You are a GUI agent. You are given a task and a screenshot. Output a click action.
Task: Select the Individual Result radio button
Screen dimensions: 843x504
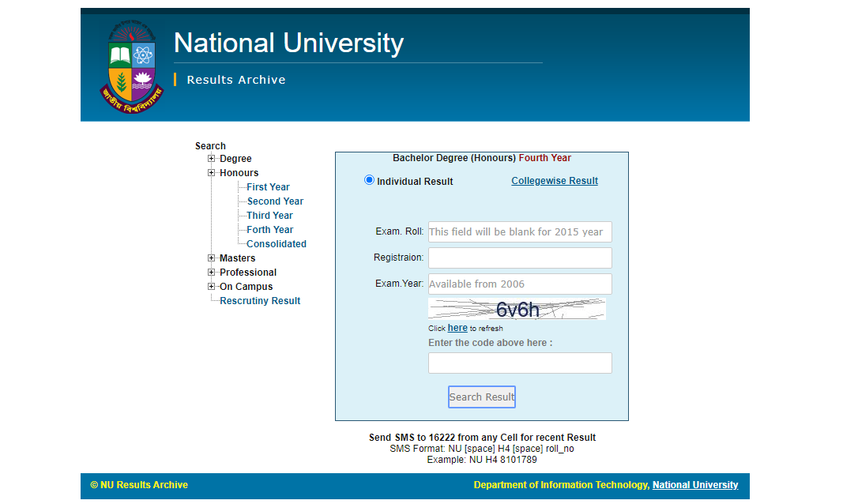[369, 180]
